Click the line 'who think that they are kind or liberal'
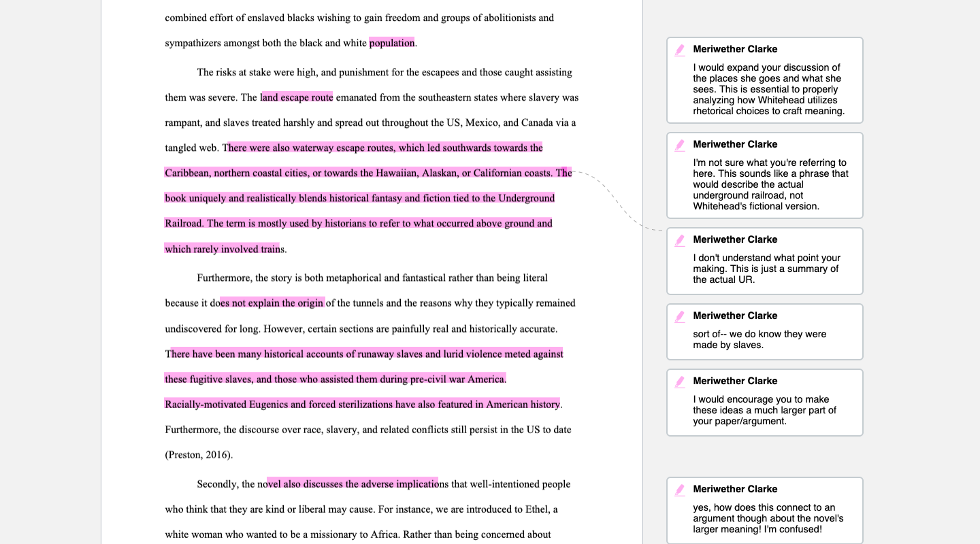The image size is (980, 544). coord(361,509)
